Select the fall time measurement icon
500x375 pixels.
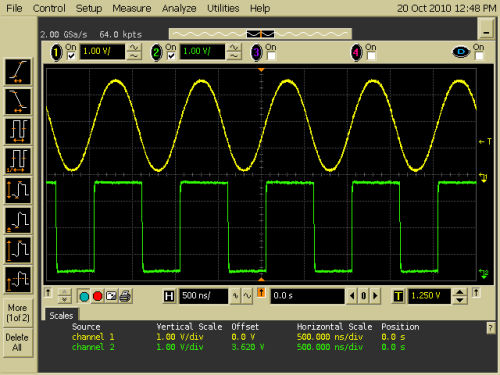pos(18,101)
